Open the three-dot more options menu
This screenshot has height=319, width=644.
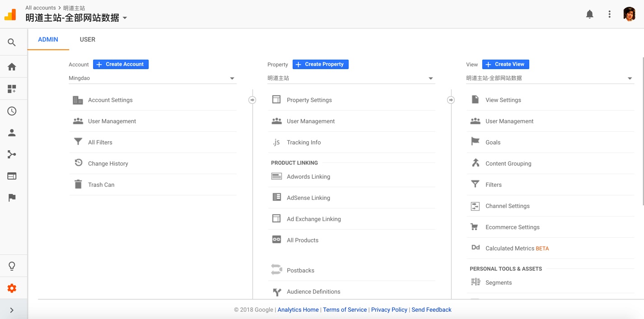609,14
